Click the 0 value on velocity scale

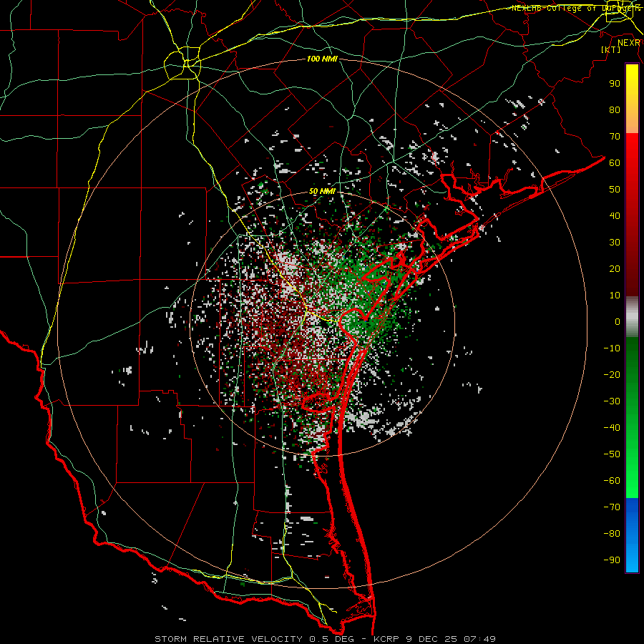(x=618, y=321)
